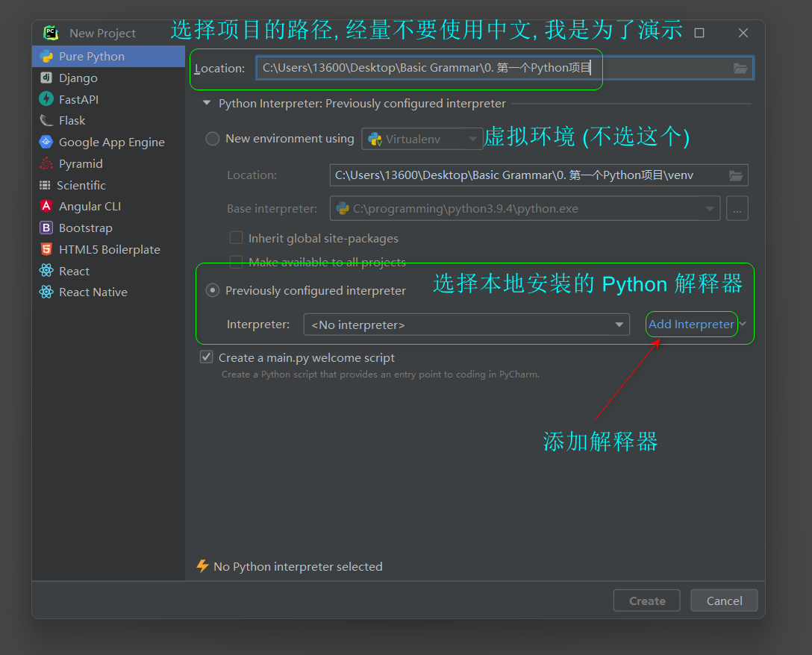Screen dimensions: 812x655
Task: Select the Flask project icon
Action: click(x=46, y=120)
